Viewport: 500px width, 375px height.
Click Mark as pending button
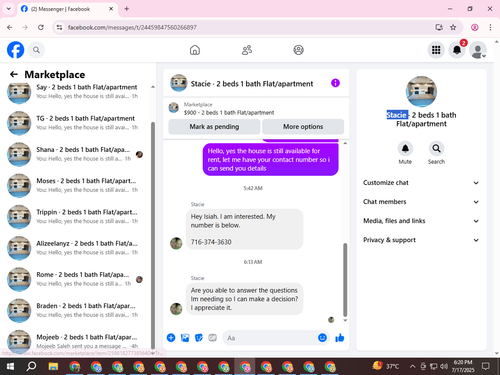[x=214, y=127]
